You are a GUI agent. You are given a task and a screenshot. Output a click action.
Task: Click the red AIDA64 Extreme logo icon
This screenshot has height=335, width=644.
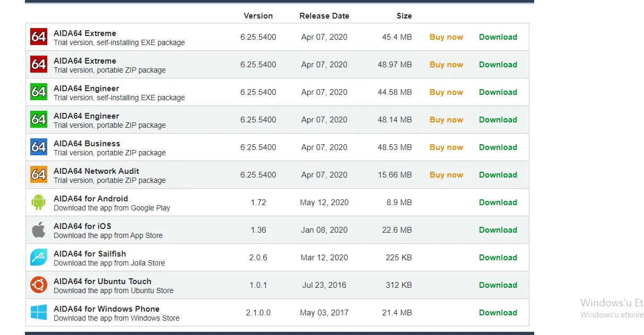(x=38, y=37)
